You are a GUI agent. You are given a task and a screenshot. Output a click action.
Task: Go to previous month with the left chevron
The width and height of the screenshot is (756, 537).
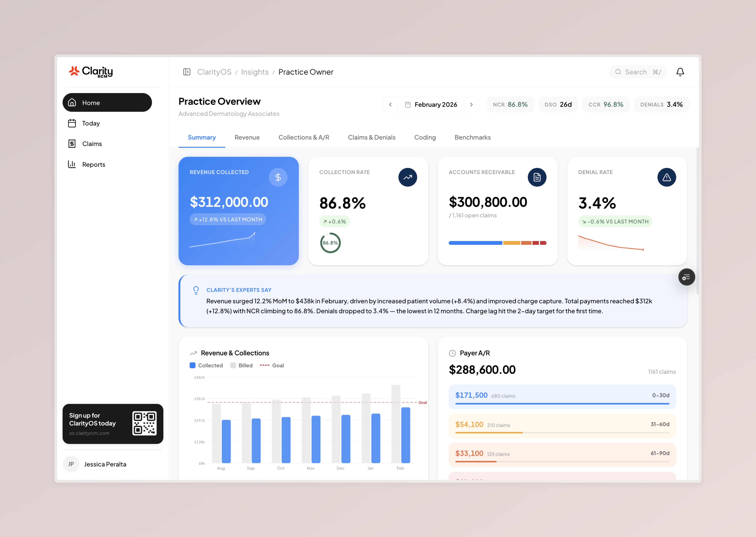click(x=391, y=104)
